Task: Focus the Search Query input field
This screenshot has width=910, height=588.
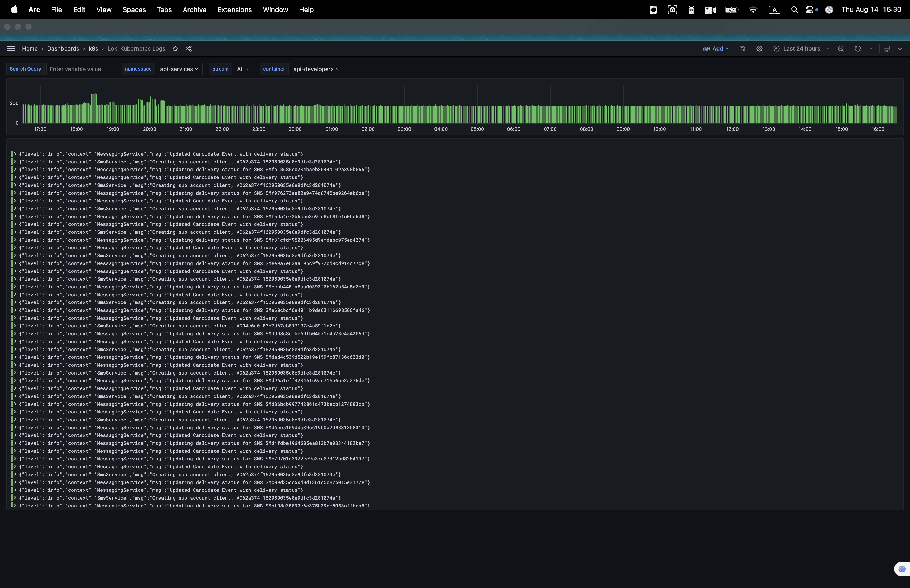Action: 81,69
